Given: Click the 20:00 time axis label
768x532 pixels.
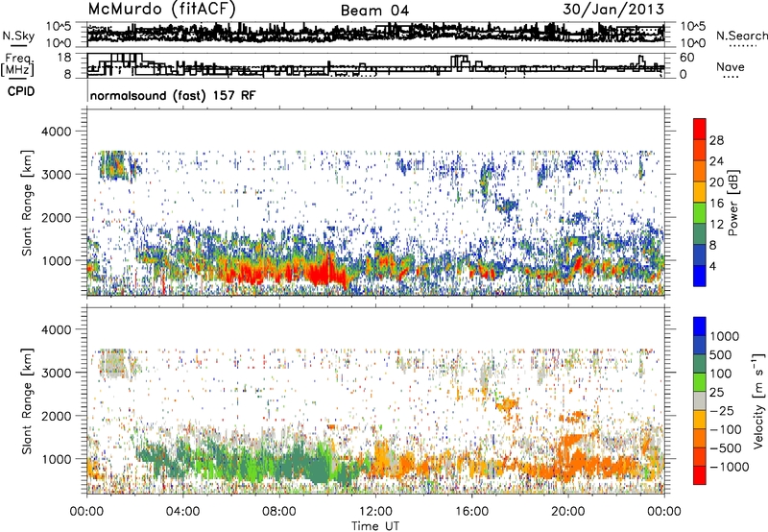Looking at the screenshot, I should click(568, 512).
